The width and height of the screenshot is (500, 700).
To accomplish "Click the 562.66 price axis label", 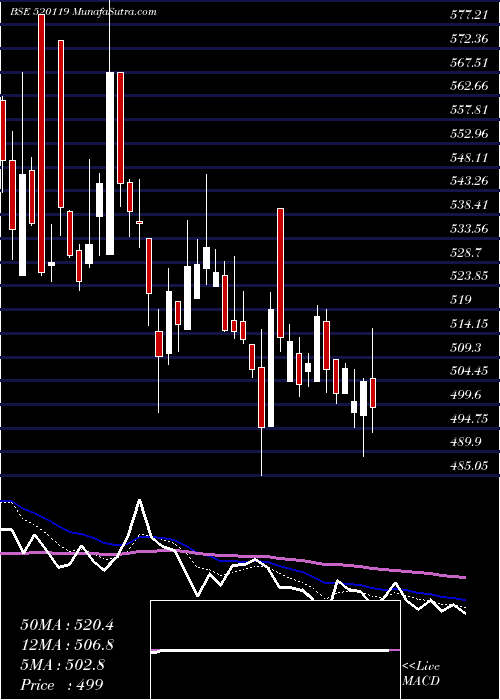I will [468, 86].
